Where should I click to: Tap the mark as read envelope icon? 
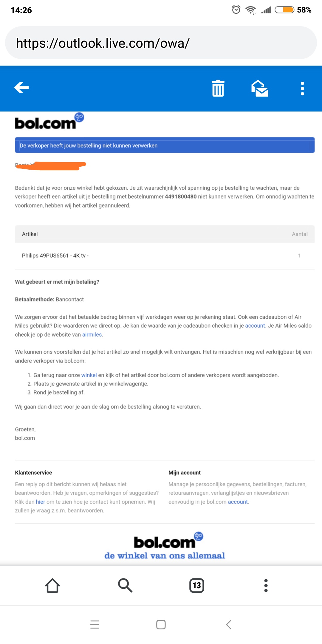[x=260, y=88]
